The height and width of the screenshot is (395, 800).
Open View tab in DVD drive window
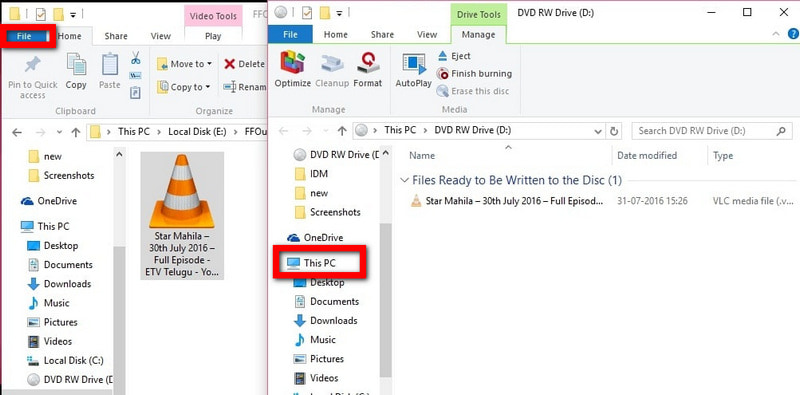427,35
